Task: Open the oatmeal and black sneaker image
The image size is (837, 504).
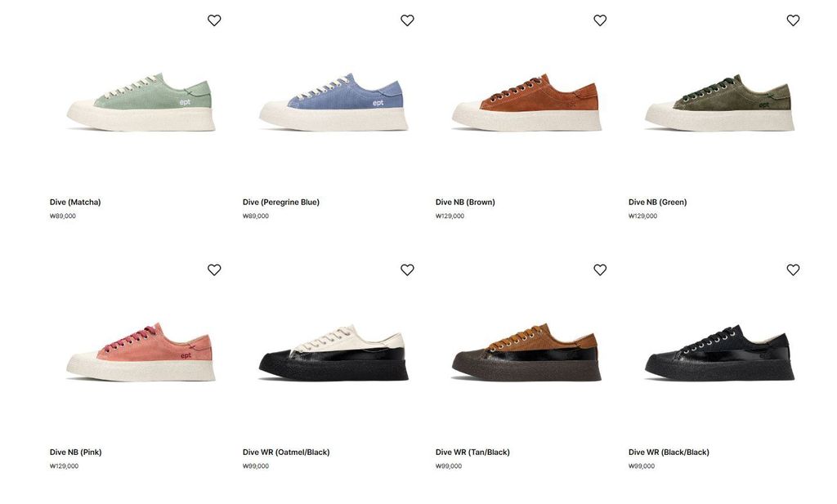Action: [x=333, y=352]
